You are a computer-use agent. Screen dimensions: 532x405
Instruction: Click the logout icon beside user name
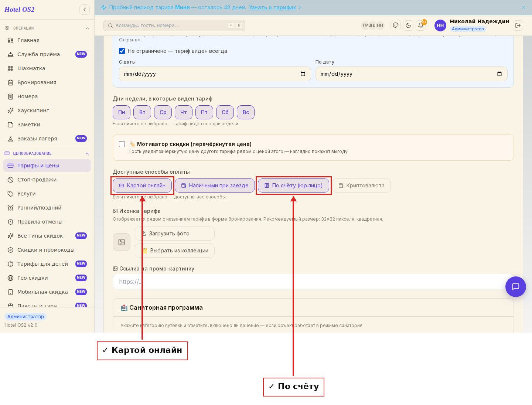pos(518,25)
